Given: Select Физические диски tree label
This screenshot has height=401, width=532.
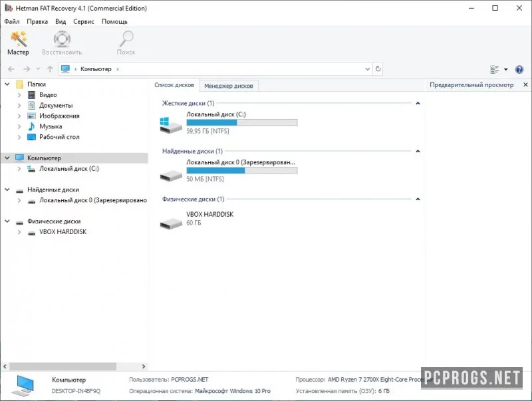Looking at the screenshot, I should pos(54,221).
